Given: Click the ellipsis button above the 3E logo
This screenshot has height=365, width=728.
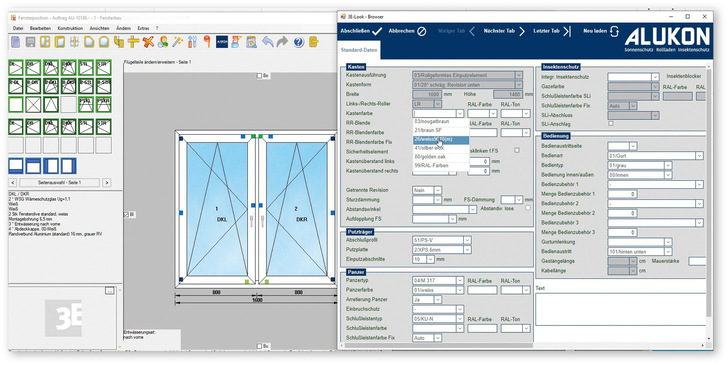Looking at the screenshot, I should click(110, 291).
